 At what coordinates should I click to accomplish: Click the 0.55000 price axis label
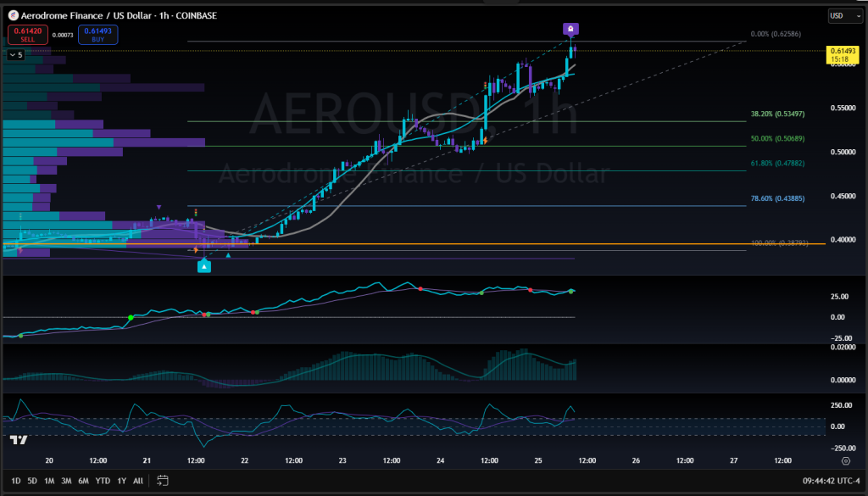[x=843, y=108]
